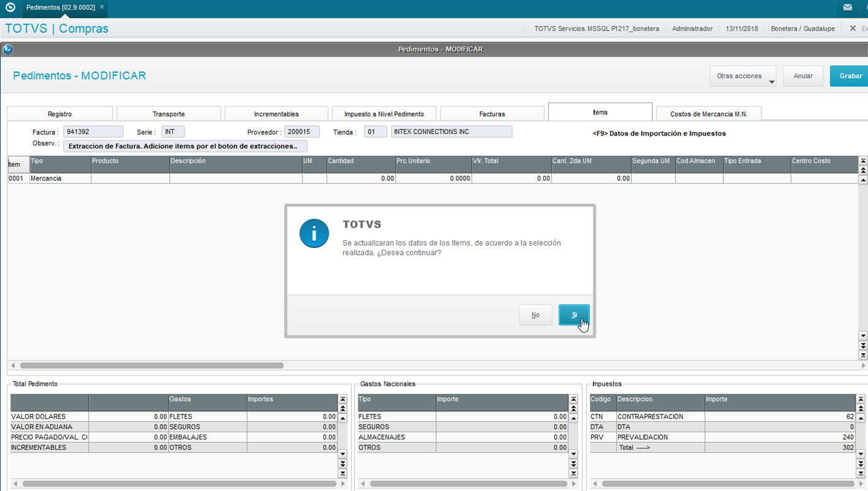Click right arrow of Gastos Nacionales horizontal scrollbar

pos(573,484)
